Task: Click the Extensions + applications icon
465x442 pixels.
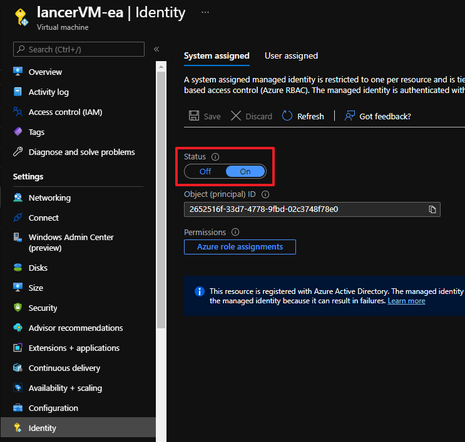Action: coord(18,348)
